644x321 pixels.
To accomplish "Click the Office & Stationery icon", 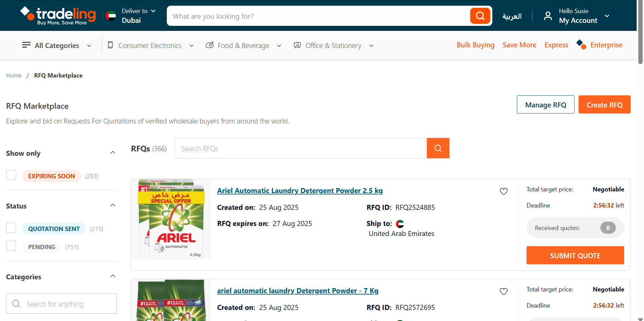I will coord(297,45).
